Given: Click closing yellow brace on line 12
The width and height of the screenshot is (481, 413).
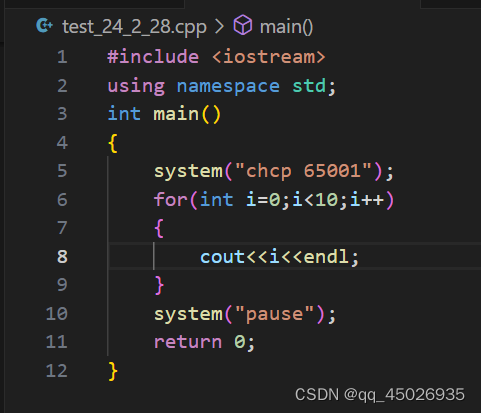Looking at the screenshot, I should [x=113, y=371].
